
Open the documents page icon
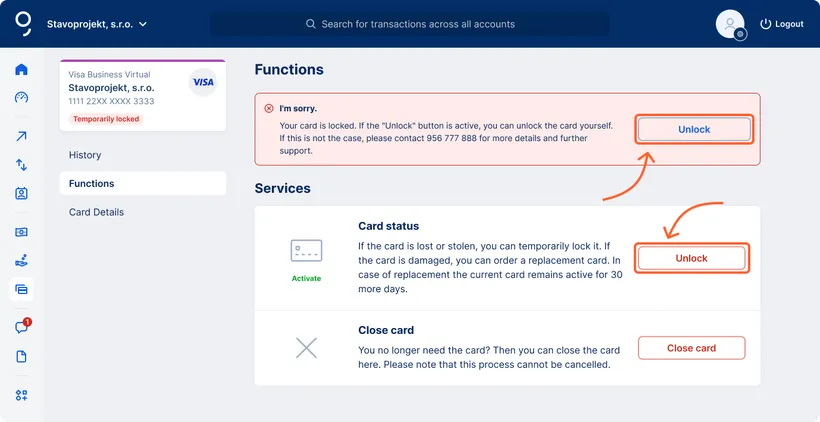21,356
